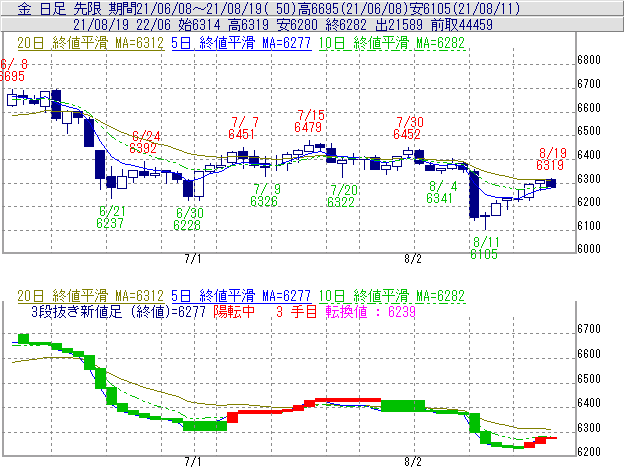Click the 20日 終値平滑 legend in lower chart
The image size is (624, 475).
[90, 296]
